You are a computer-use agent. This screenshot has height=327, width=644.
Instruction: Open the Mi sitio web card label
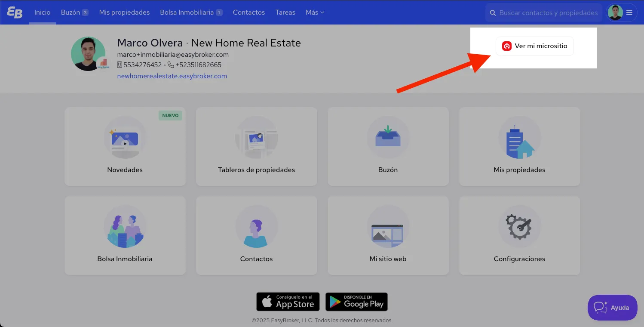388,259
